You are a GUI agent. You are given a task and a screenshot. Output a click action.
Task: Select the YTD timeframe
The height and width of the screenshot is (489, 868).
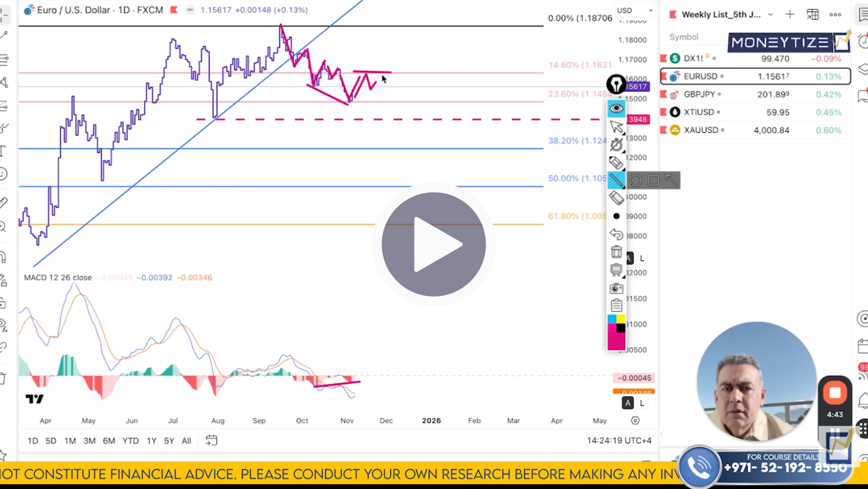click(x=130, y=440)
